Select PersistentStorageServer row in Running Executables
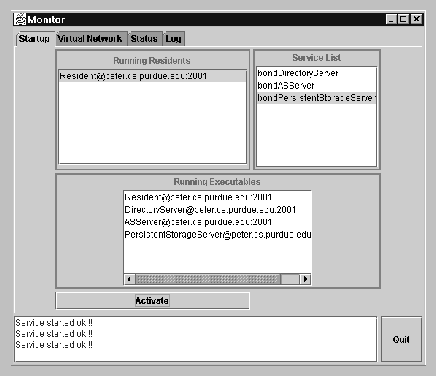Image resolution: width=436 pixels, height=376 pixels. pyautogui.click(x=218, y=235)
